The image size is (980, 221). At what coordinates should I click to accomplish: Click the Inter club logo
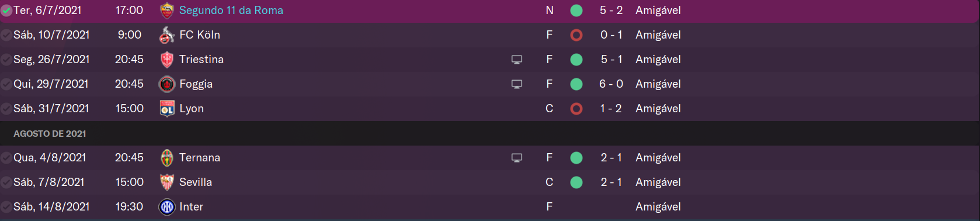(x=167, y=207)
